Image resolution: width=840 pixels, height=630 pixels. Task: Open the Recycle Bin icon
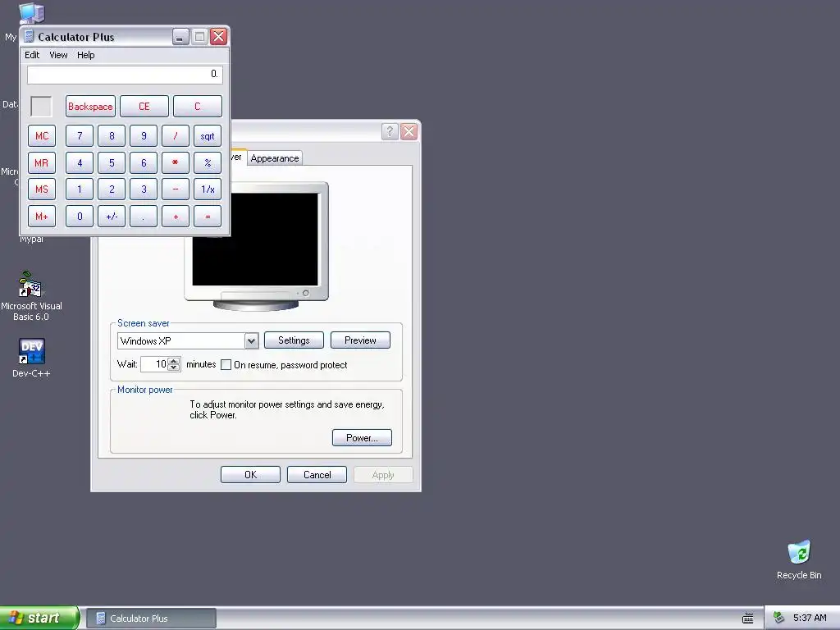click(x=799, y=559)
